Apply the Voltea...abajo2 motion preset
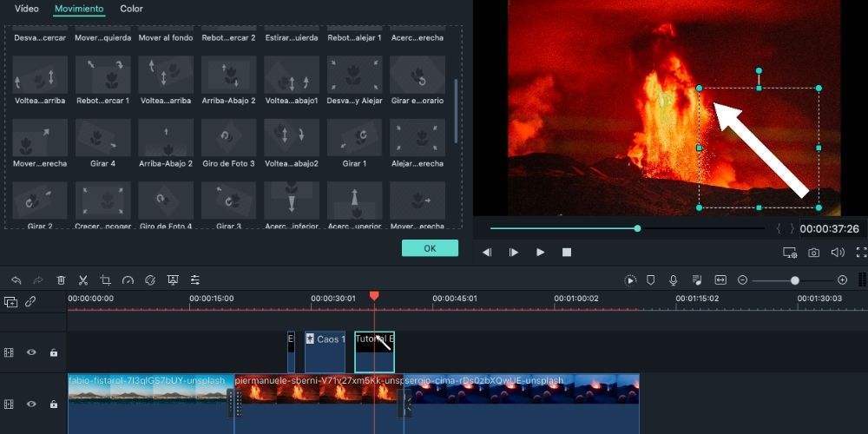The image size is (868, 434). pos(292,143)
